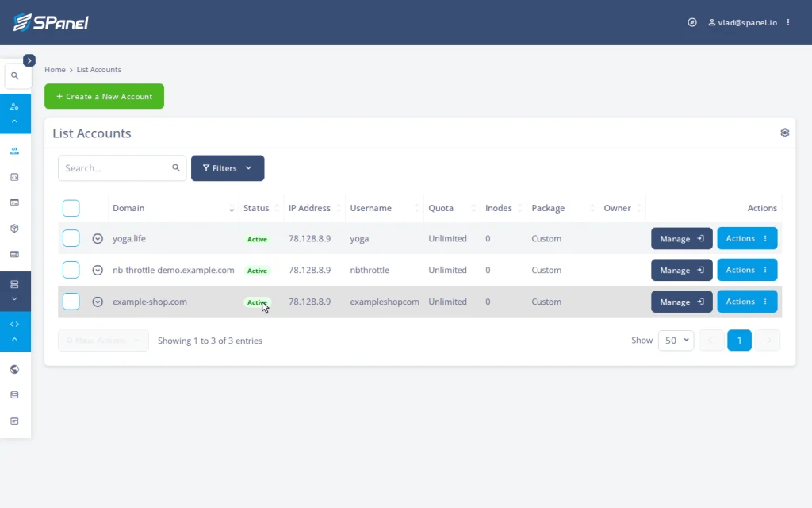
Task: Sort table by Quota column
Action: [452, 208]
